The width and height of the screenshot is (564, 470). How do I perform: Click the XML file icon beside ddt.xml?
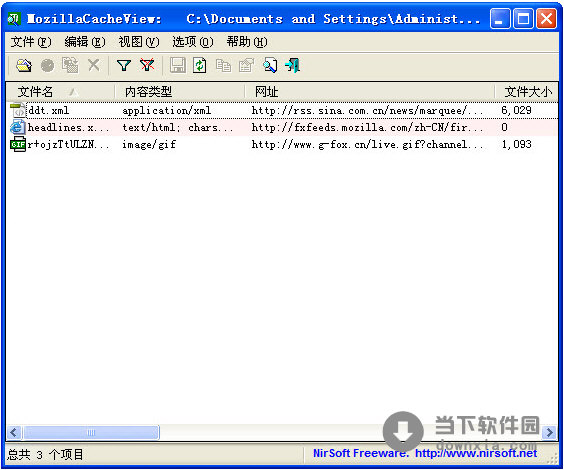18,110
